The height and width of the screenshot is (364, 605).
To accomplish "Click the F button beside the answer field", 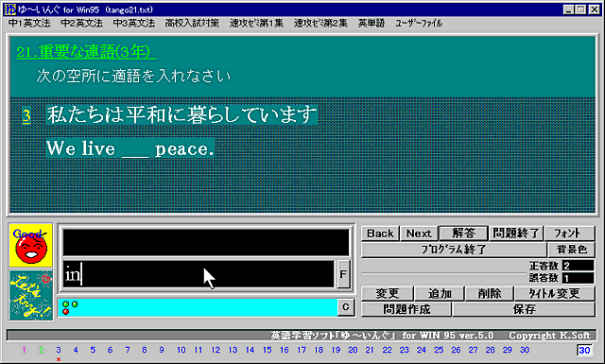I will [x=343, y=274].
